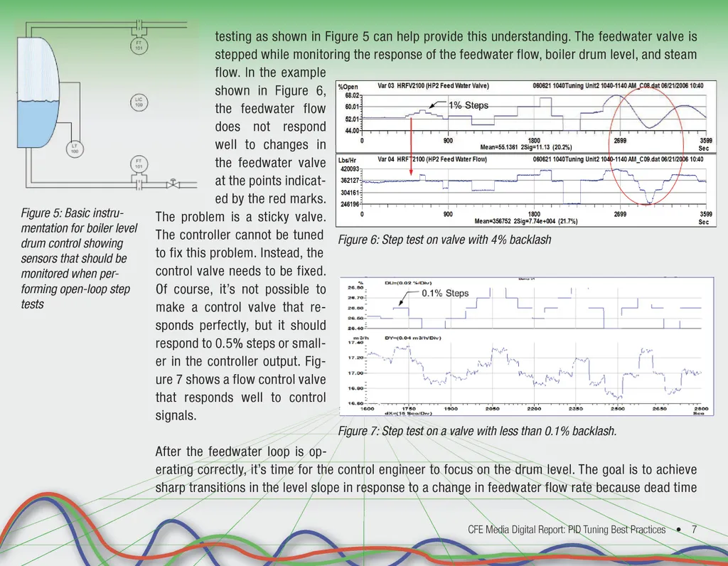Viewport: 728px width, 566px height.
Task: Click the control valve symbol on the feedwater pipe
Action: coord(172,186)
